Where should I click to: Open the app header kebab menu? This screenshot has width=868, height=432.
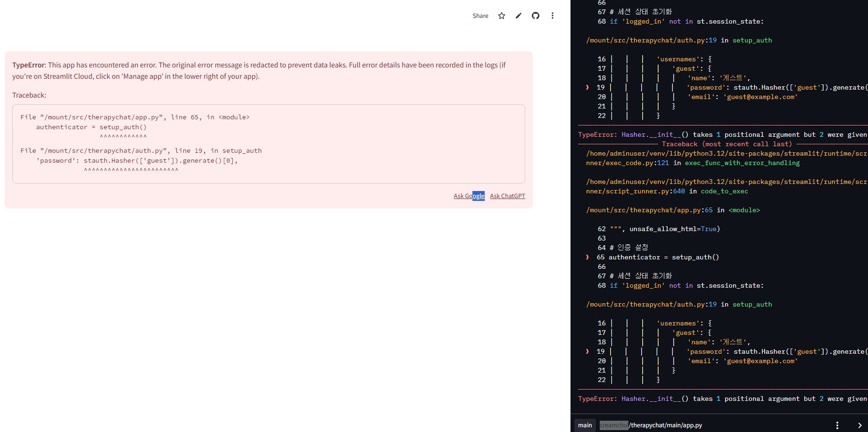point(553,16)
